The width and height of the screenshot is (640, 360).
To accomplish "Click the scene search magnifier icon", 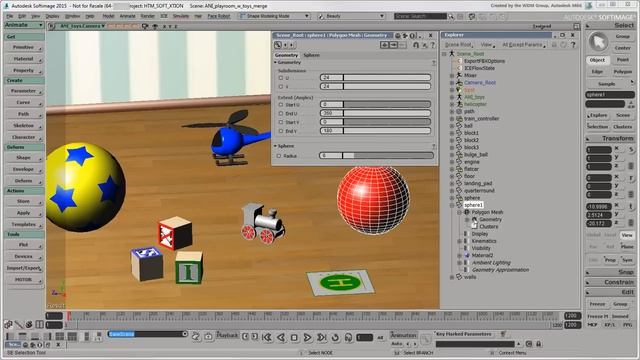I will (451, 16).
